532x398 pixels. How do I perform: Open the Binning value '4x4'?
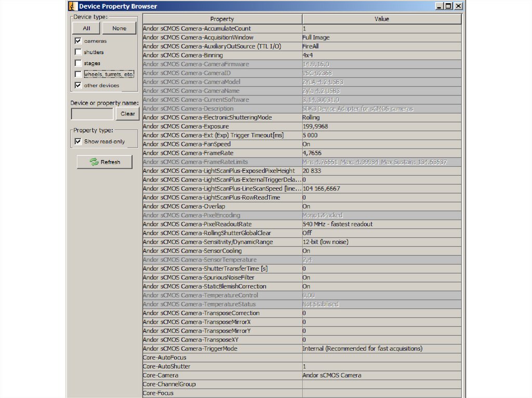[382, 55]
